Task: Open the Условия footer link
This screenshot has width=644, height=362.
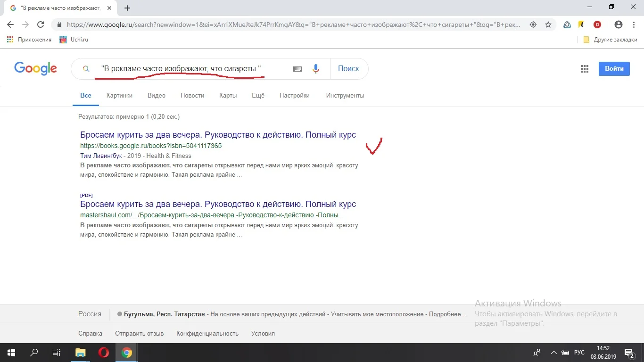Action: tap(263, 333)
